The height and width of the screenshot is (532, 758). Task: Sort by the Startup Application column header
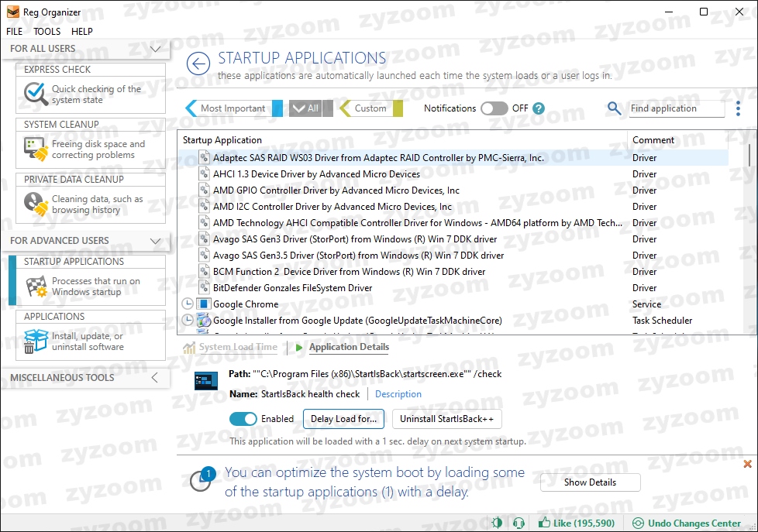pos(402,140)
